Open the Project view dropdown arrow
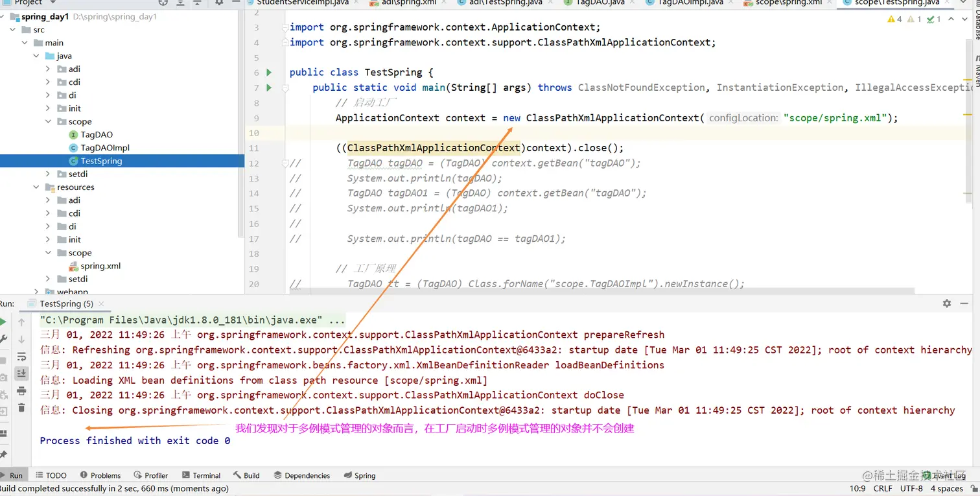The height and width of the screenshot is (496, 980). [52, 3]
